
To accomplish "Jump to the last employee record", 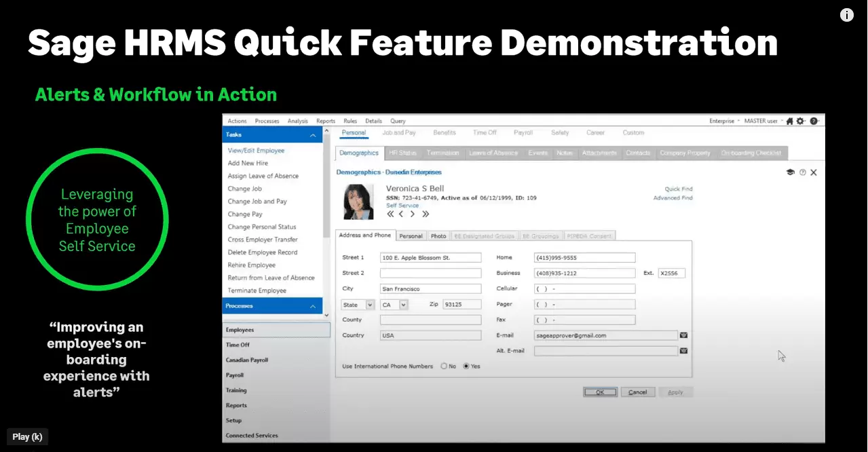I will tap(426, 214).
